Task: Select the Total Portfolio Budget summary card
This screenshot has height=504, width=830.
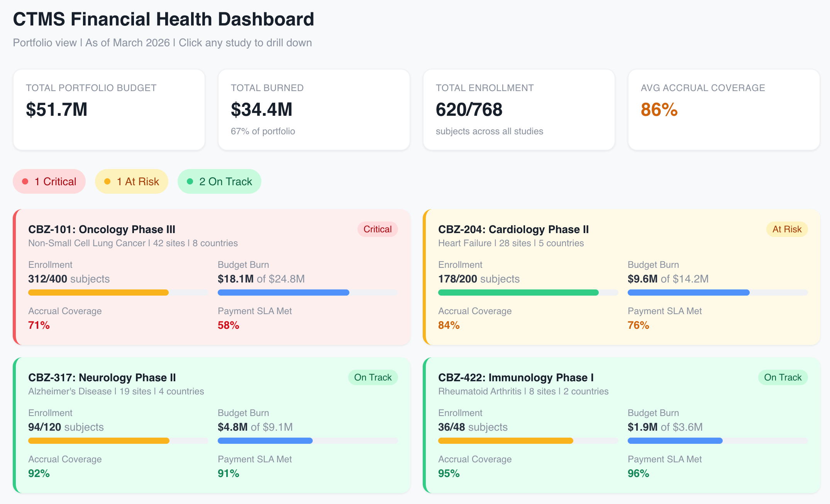Action: (x=109, y=110)
